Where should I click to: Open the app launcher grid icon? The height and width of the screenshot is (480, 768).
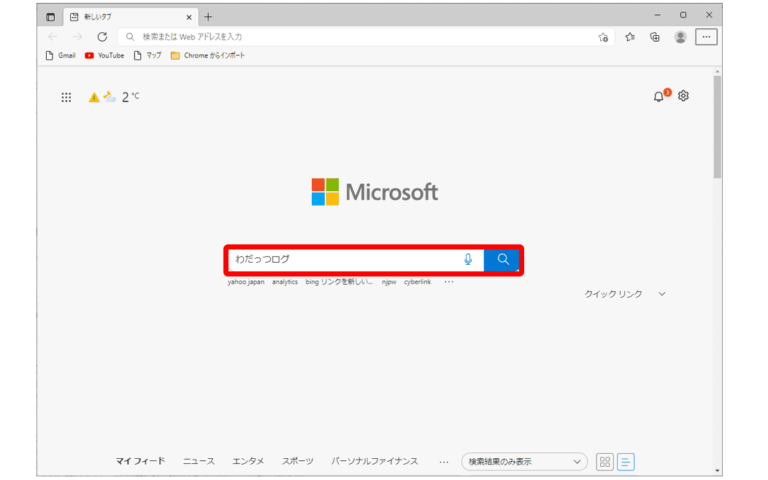pos(66,97)
